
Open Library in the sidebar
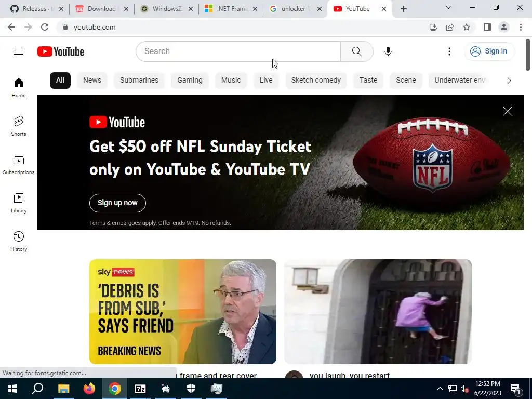[x=19, y=203]
